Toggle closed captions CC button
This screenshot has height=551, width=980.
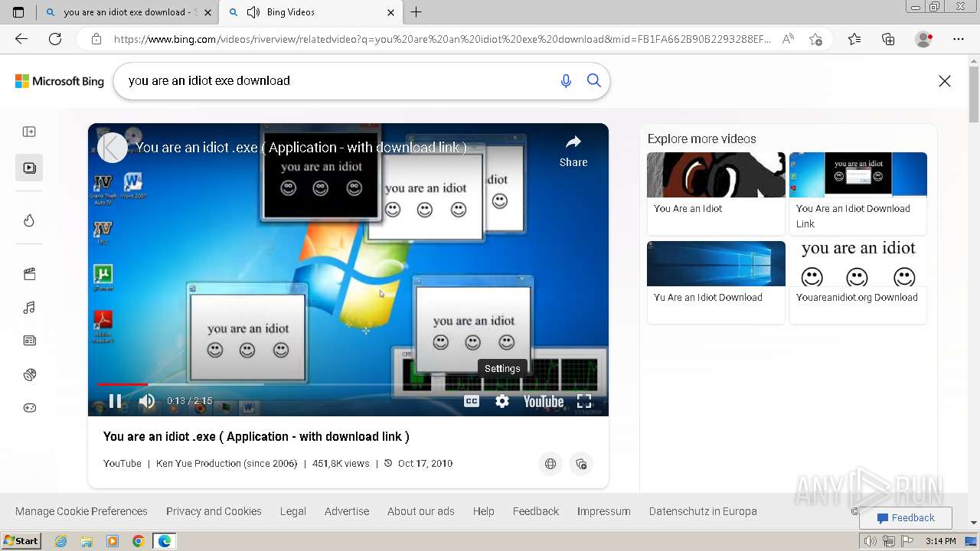coord(472,401)
